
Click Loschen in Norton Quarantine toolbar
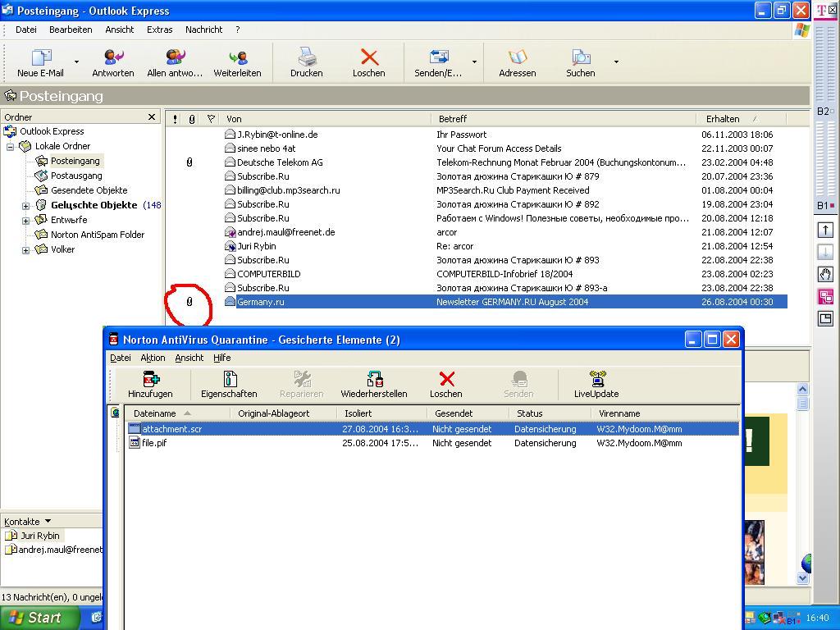click(x=445, y=385)
